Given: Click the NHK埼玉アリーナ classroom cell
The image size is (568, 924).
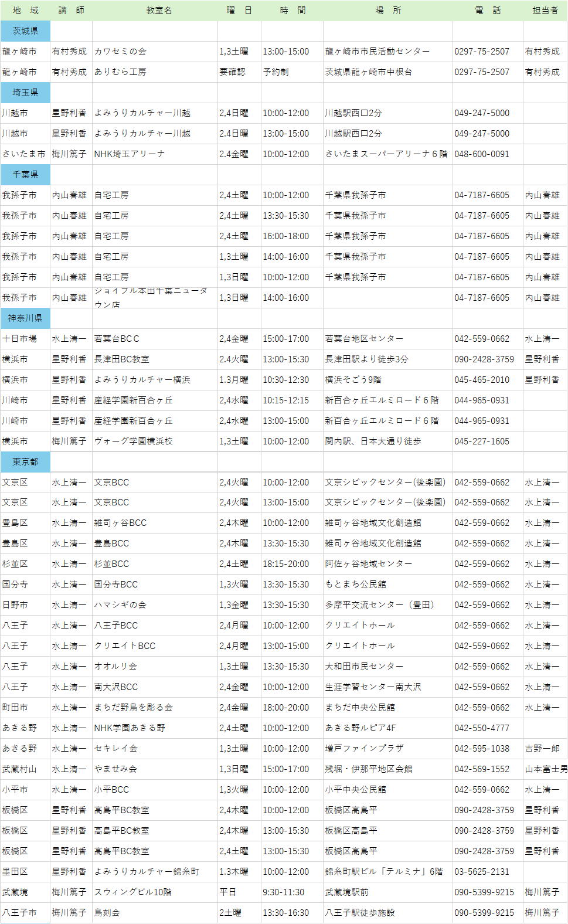Looking at the screenshot, I should pos(130,154).
